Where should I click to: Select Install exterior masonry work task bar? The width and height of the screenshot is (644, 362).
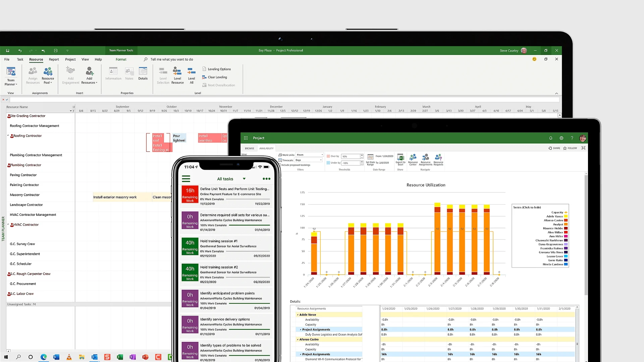click(x=122, y=197)
